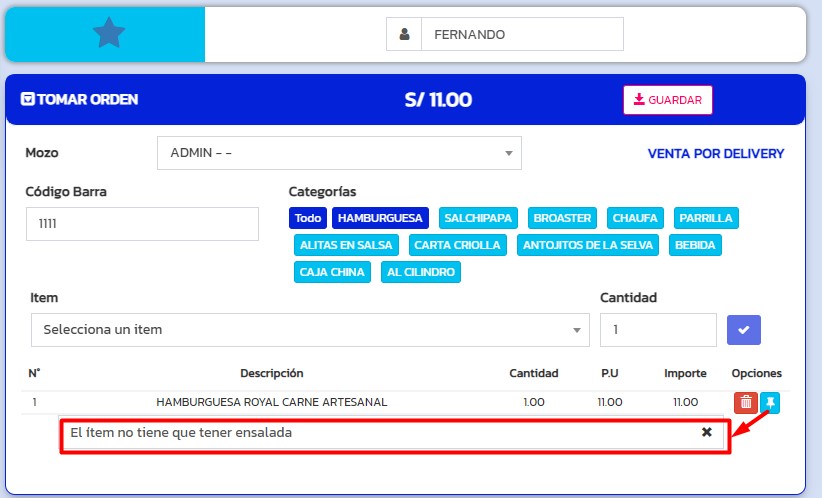Viewport: 822px width, 498px height.
Task: Show the BROASTER category items
Action: [x=563, y=218]
